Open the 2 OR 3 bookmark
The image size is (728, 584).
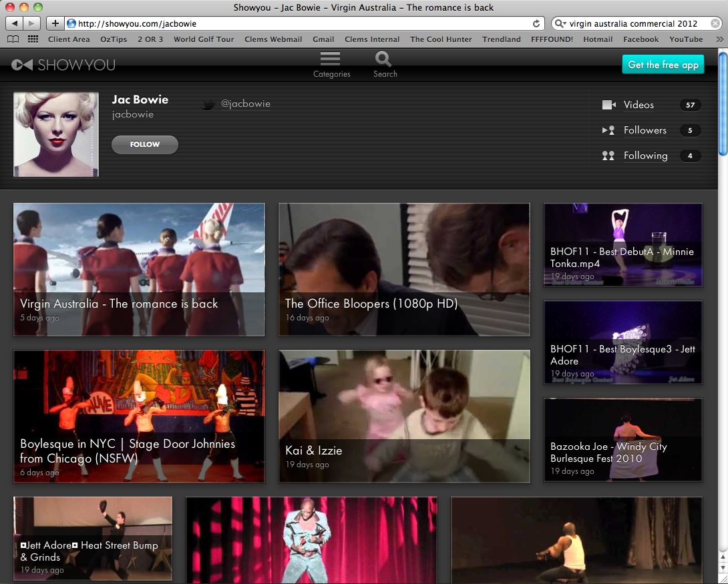pos(150,39)
